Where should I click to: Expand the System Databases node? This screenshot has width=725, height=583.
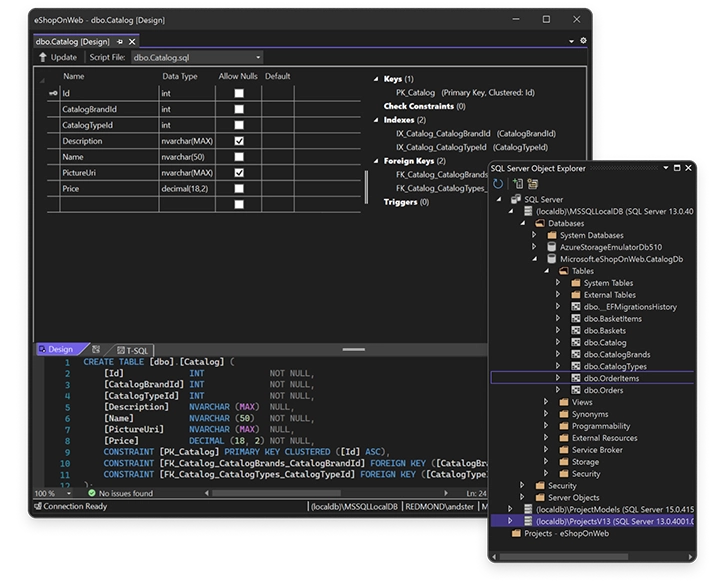534,235
